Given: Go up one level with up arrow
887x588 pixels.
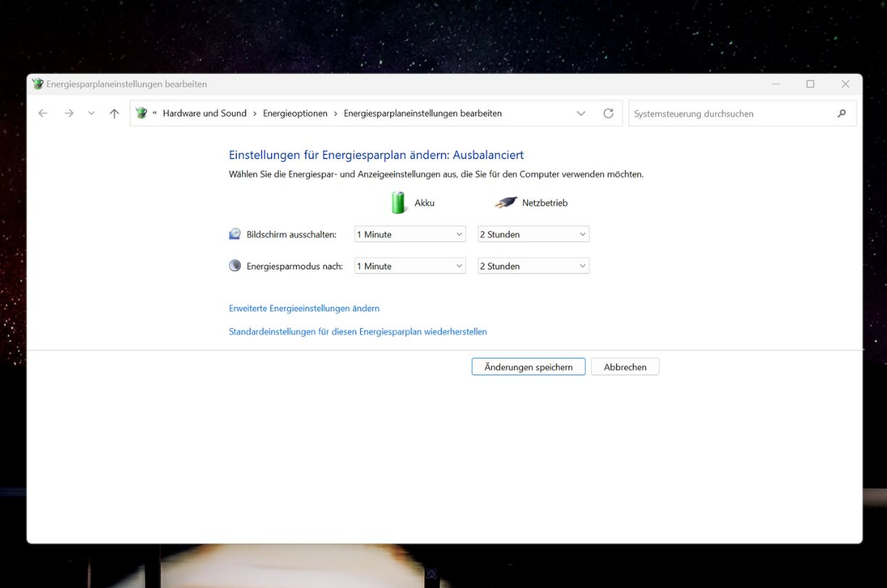Looking at the screenshot, I should coord(114,114).
